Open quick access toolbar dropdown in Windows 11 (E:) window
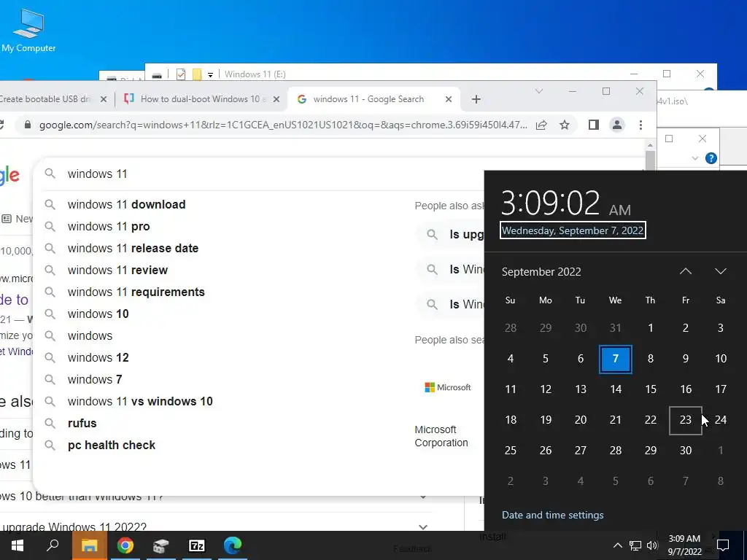This screenshot has width=747, height=560. coord(210,75)
